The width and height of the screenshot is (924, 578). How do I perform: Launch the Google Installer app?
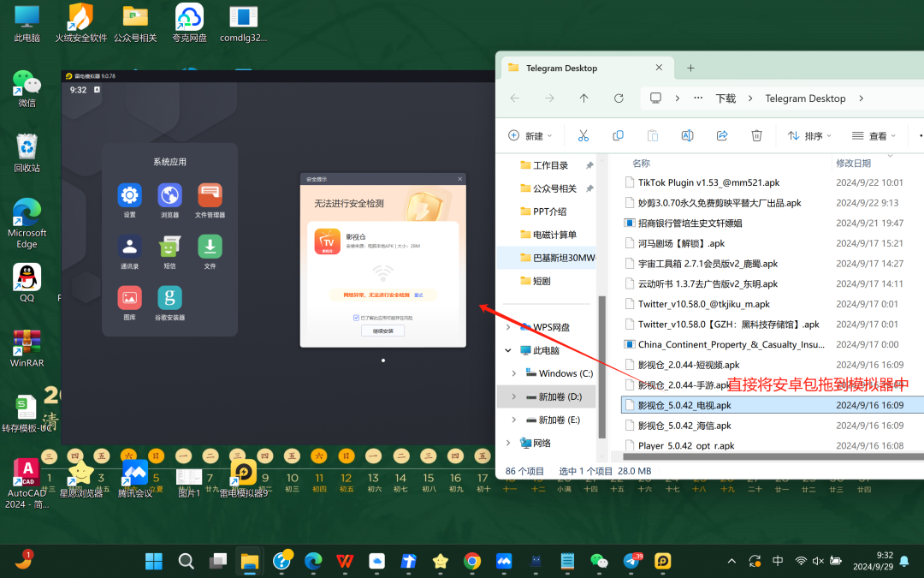click(169, 298)
